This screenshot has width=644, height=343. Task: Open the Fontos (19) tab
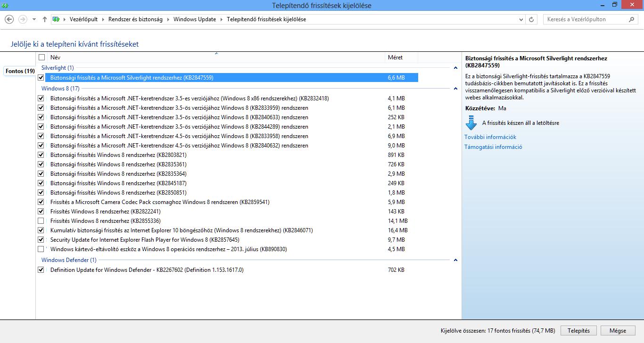tap(20, 71)
